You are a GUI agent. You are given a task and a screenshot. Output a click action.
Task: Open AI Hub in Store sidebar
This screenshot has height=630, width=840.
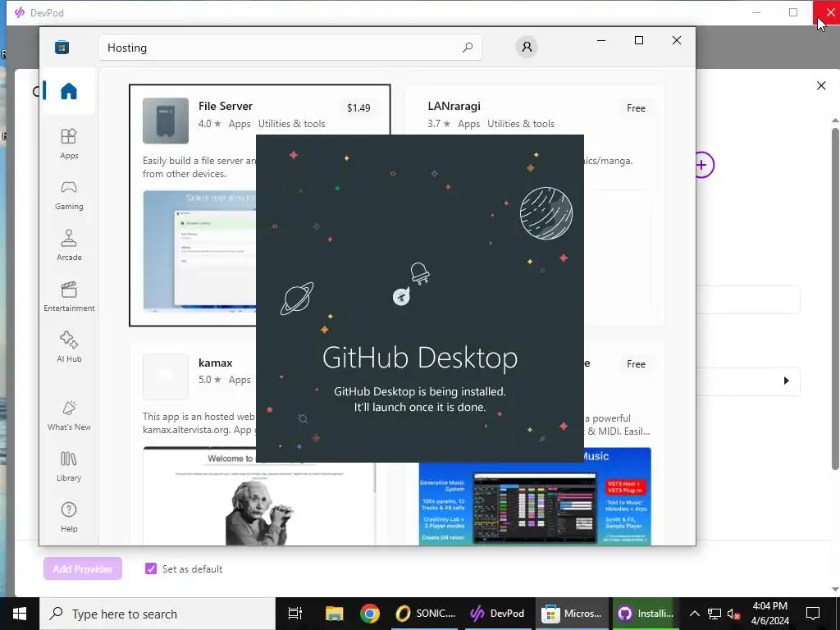[69, 347]
